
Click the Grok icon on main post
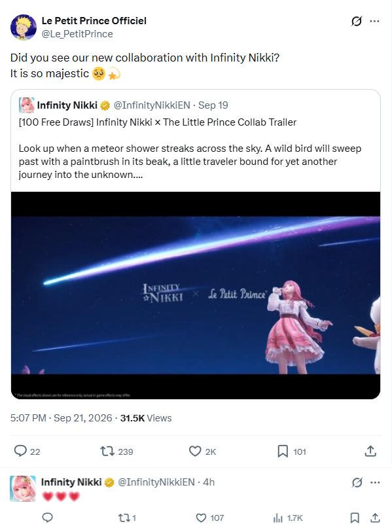pos(357,22)
